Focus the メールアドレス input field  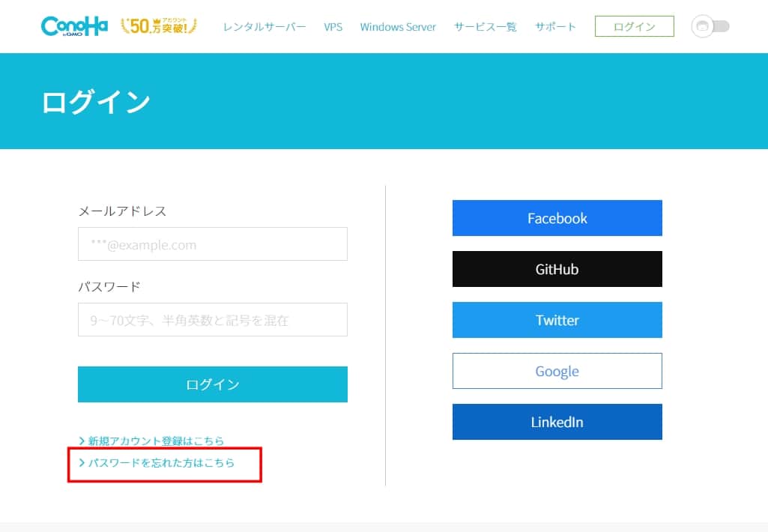[x=213, y=244]
